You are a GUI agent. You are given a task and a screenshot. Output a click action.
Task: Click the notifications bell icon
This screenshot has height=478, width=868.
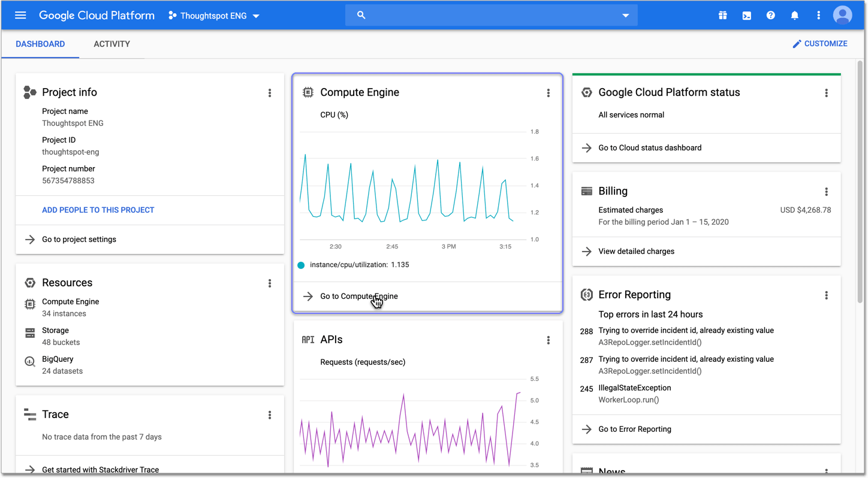point(794,15)
